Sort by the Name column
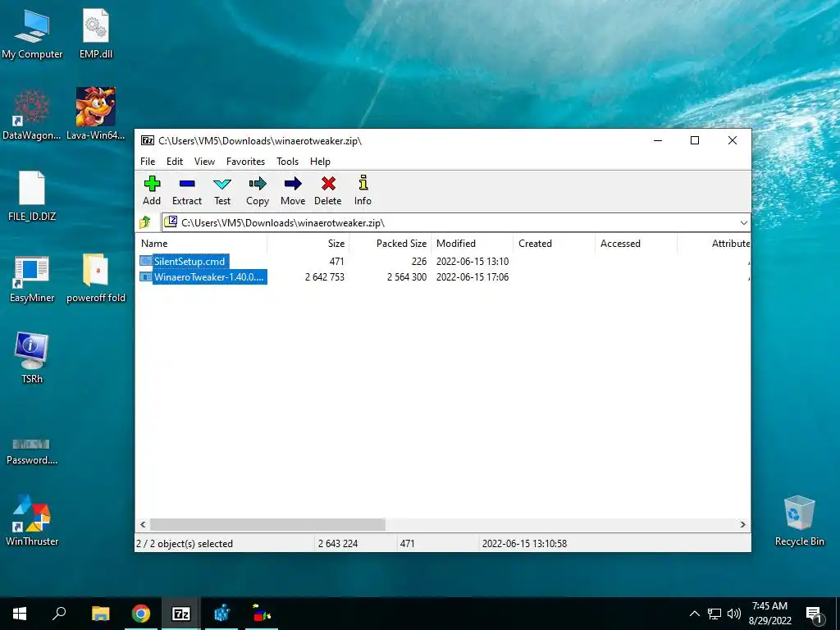This screenshot has width=840, height=630. pyautogui.click(x=201, y=243)
